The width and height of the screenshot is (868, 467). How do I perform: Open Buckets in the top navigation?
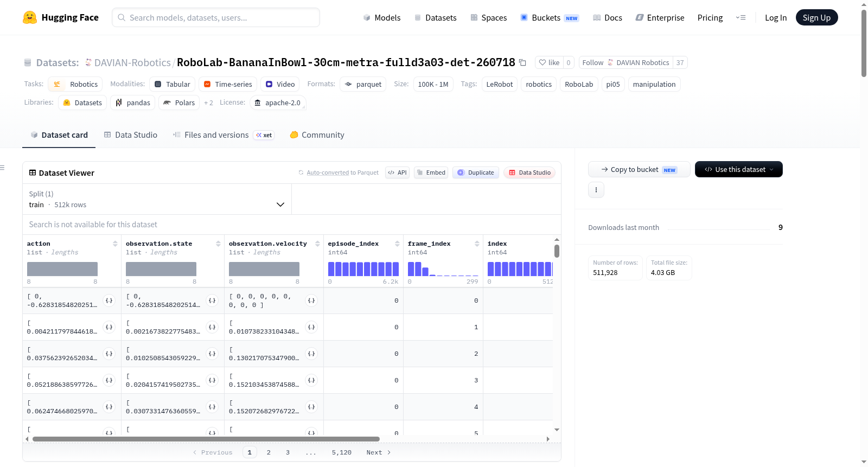click(x=550, y=18)
